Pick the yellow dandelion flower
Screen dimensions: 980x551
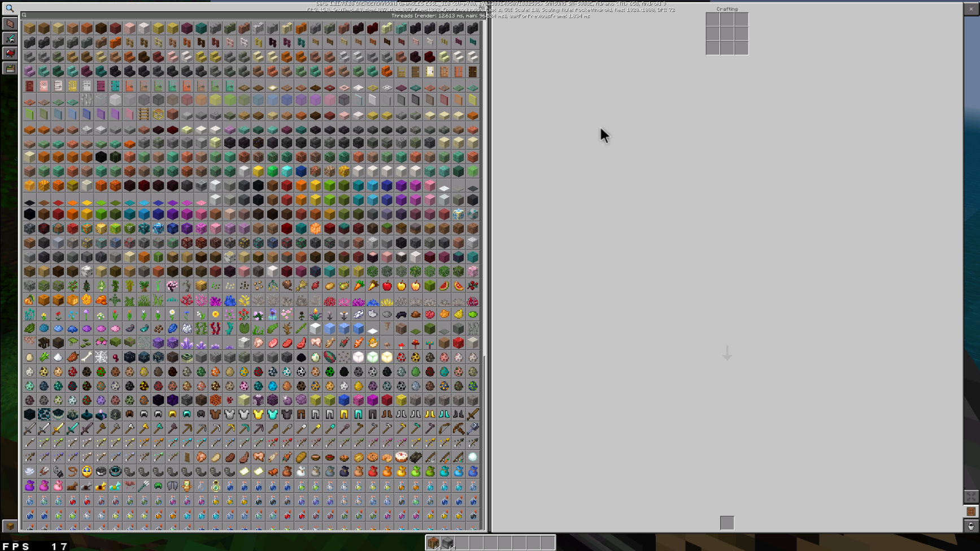43,314
